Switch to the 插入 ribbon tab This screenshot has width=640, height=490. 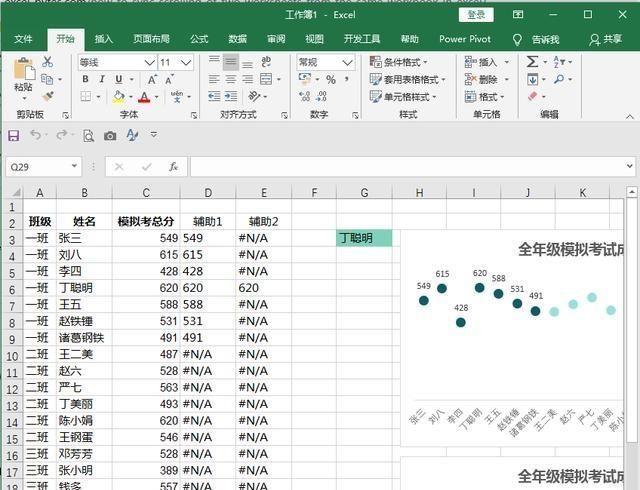104,39
